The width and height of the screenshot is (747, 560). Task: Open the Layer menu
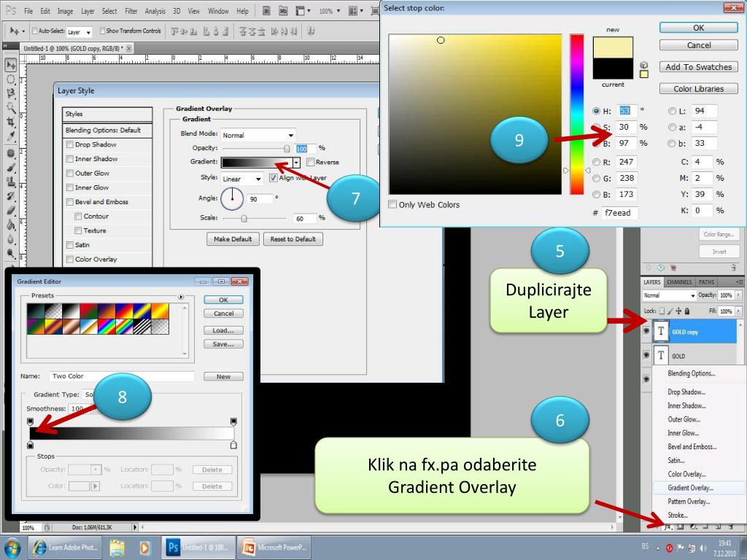(88, 11)
